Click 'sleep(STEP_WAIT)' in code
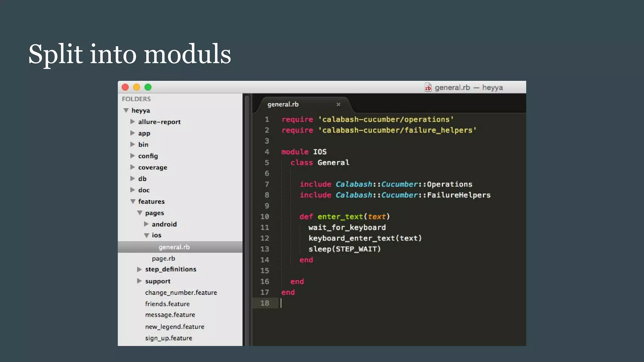Image resolution: width=644 pixels, height=362 pixels. 345,249
